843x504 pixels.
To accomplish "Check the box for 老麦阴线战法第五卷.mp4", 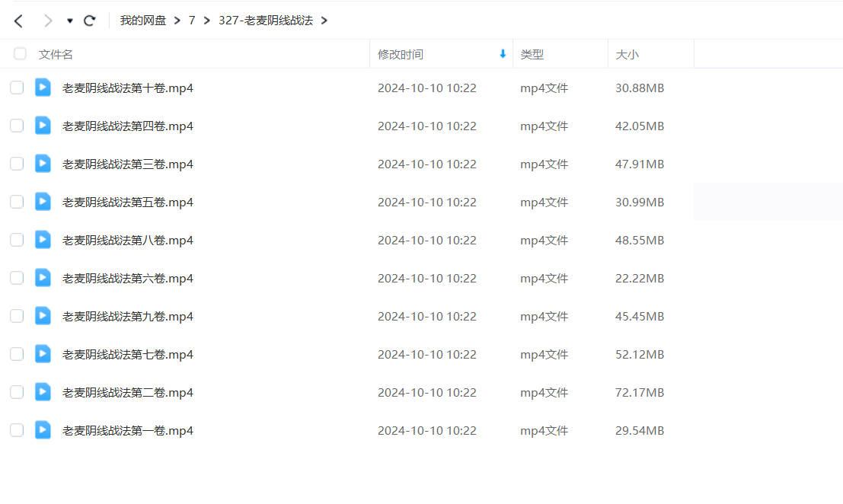I will (x=18, y=202).
